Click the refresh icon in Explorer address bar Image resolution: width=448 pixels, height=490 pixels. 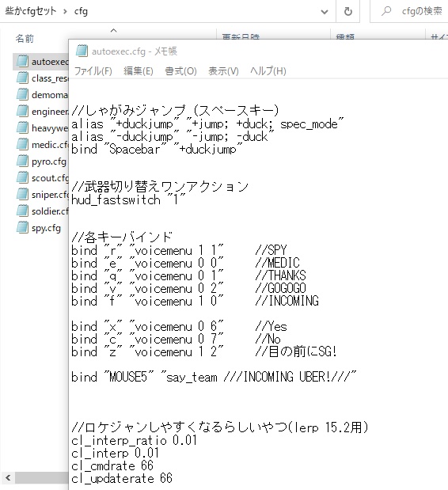(x=348, y=12)
